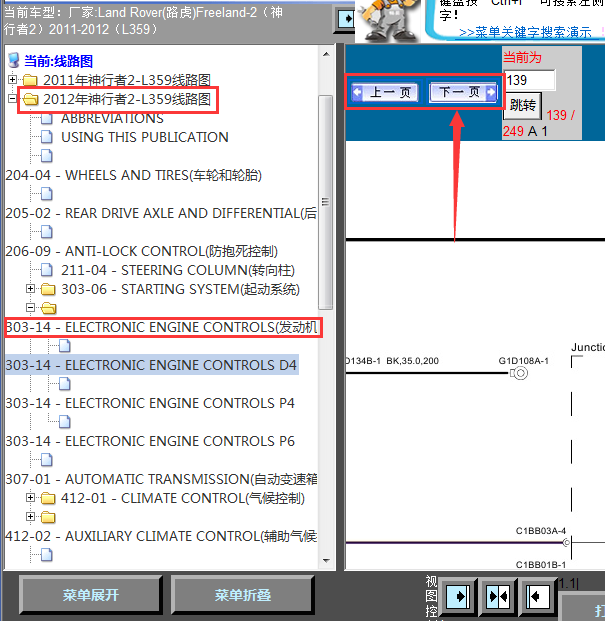Select 206-09 - ANTI-LOCK CONTROL item
The image size is (605, 621).
click(x=141, y=251)
